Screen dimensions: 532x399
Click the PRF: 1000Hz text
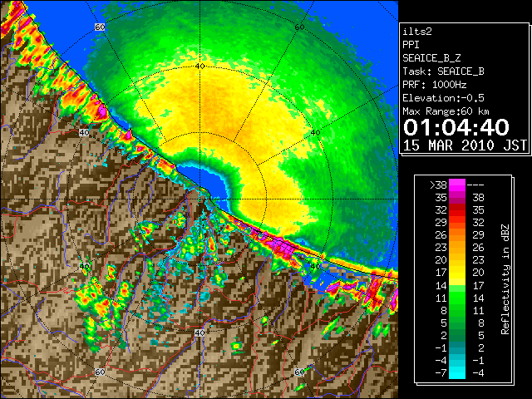point(434,85)
